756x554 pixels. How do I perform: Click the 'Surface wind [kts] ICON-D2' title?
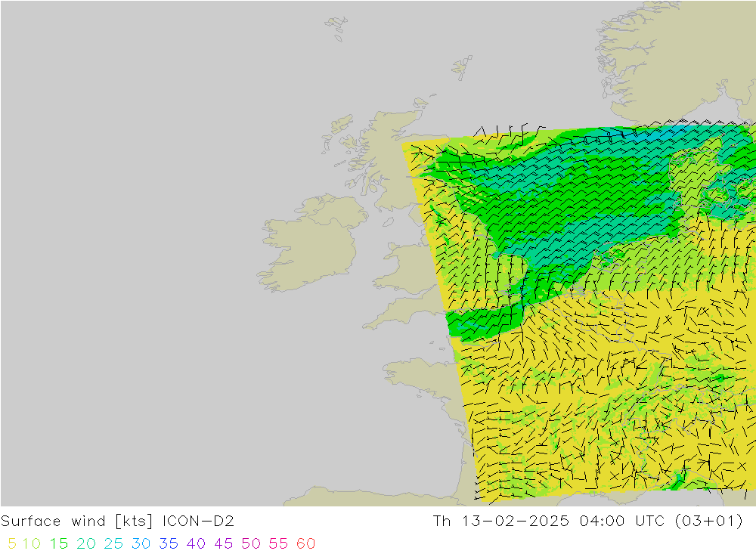[x=117, y=522]
